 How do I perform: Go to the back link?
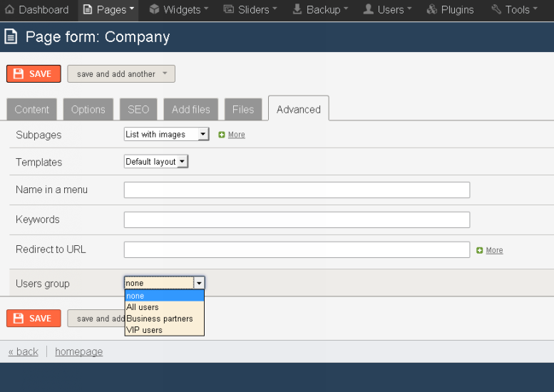(x=24, y=351)
